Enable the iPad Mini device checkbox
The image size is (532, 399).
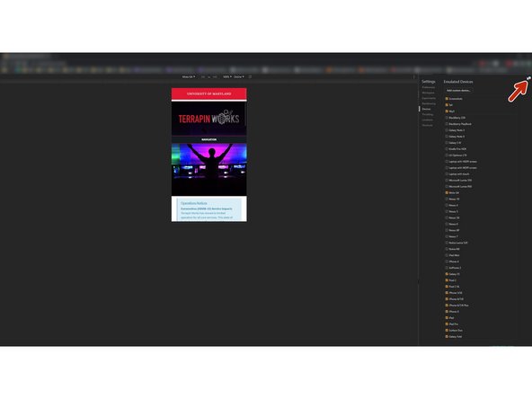(x=447, y=255)
